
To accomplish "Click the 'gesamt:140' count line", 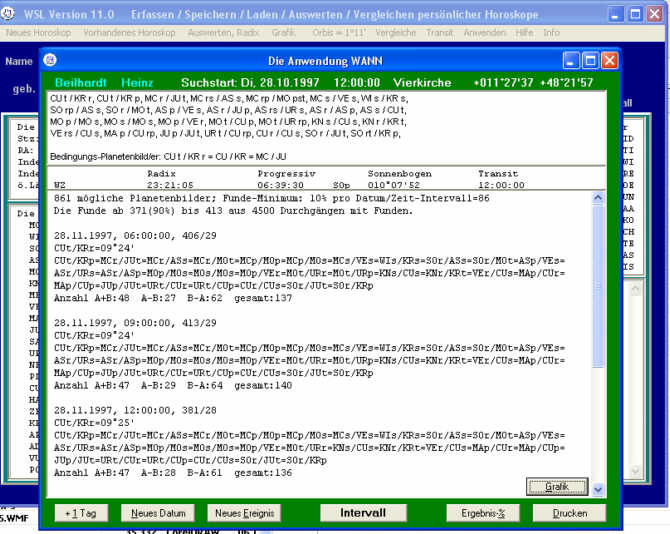I will (x=173, y=385).
